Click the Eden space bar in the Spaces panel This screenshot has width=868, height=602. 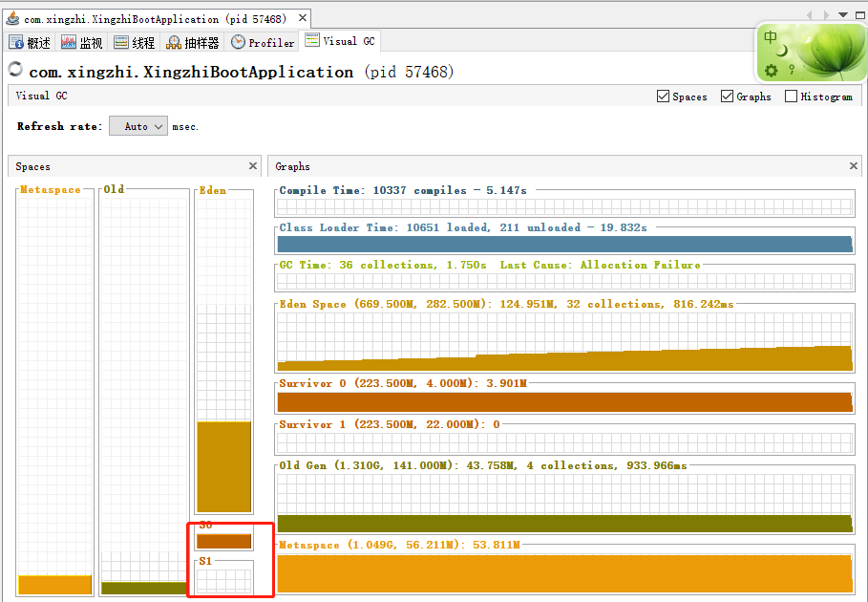[x=224, y=466]
